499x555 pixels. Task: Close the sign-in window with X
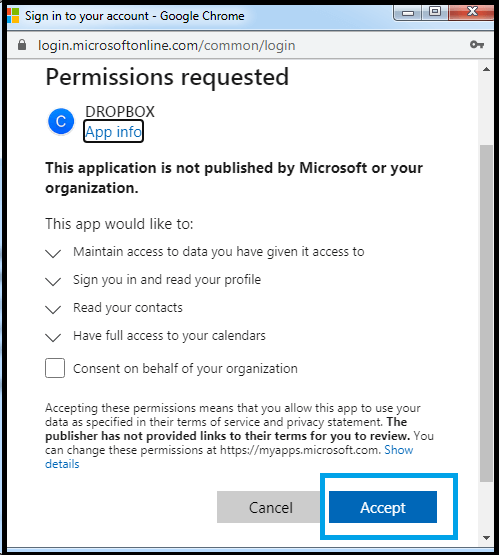coord(472,12)
